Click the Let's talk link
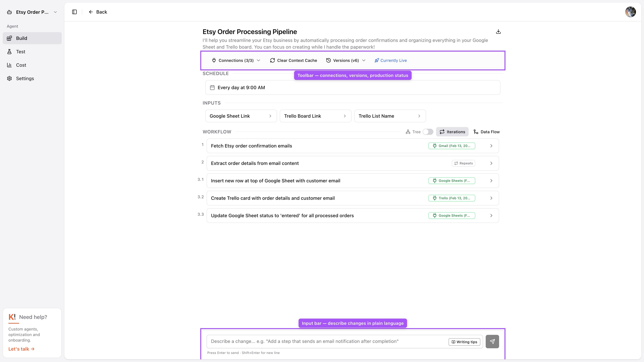This screenshot has height=362, width=644. [21, 349]
